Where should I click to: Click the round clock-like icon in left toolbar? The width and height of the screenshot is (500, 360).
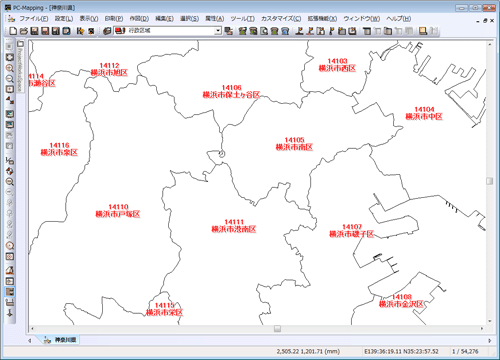(x=10, y=246)
